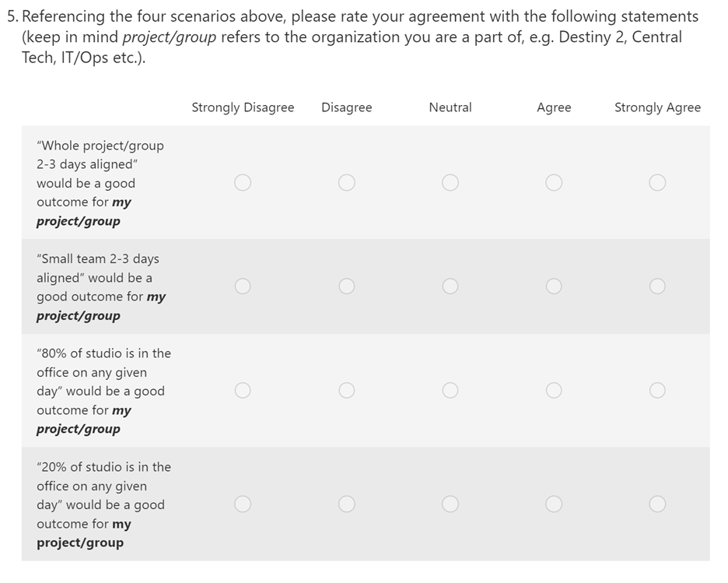Select Strongly Agree for 20% of studio
The height and width of the screenshot is (583, 728).
657,504
